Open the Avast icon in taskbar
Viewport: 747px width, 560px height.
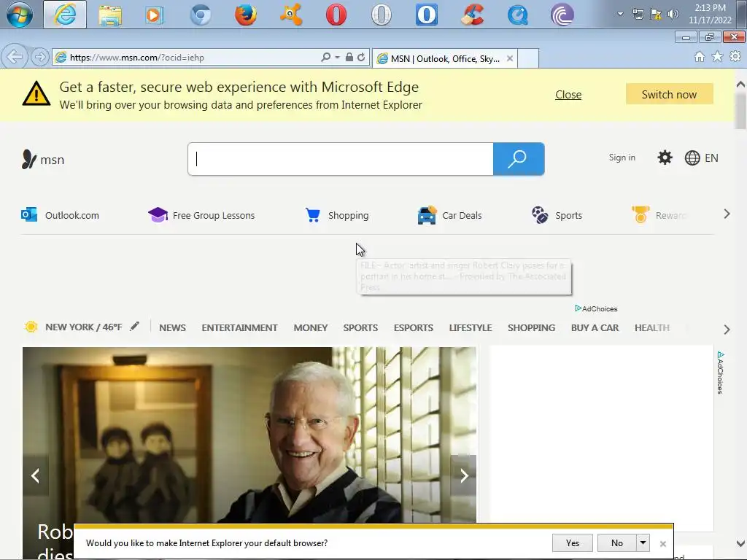click(291, 15)
